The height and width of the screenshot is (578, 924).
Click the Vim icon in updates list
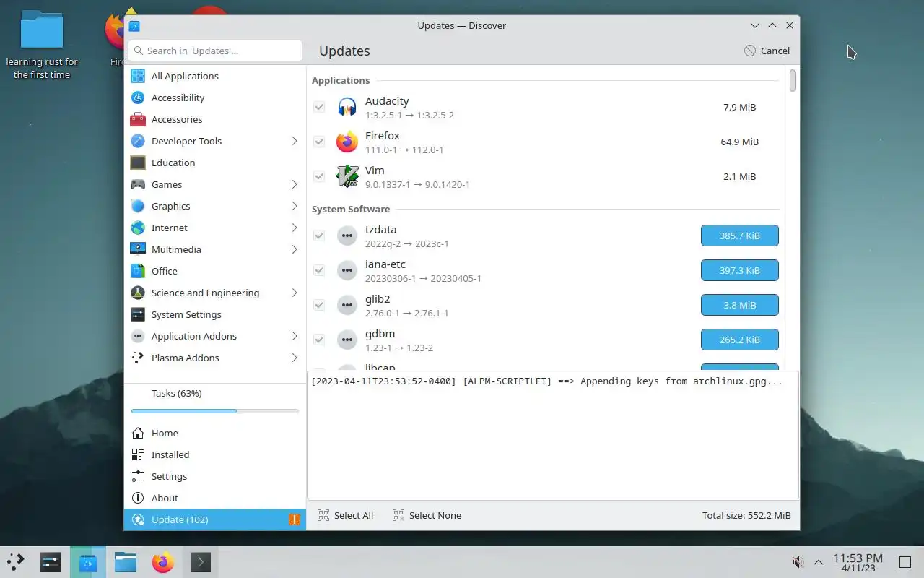pyautogui.click(x=347, y=177)
